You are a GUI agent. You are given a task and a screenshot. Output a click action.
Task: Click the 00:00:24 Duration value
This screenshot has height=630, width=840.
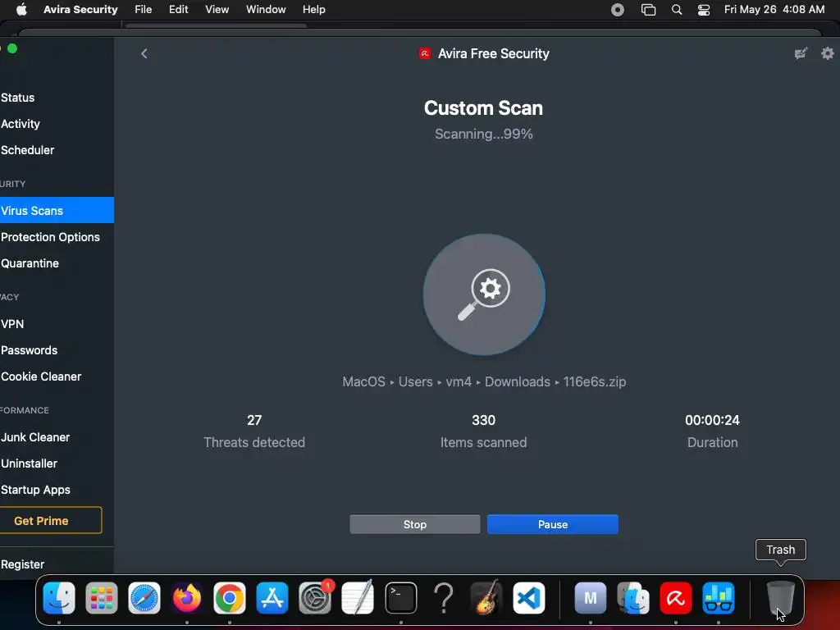(712, 420)
